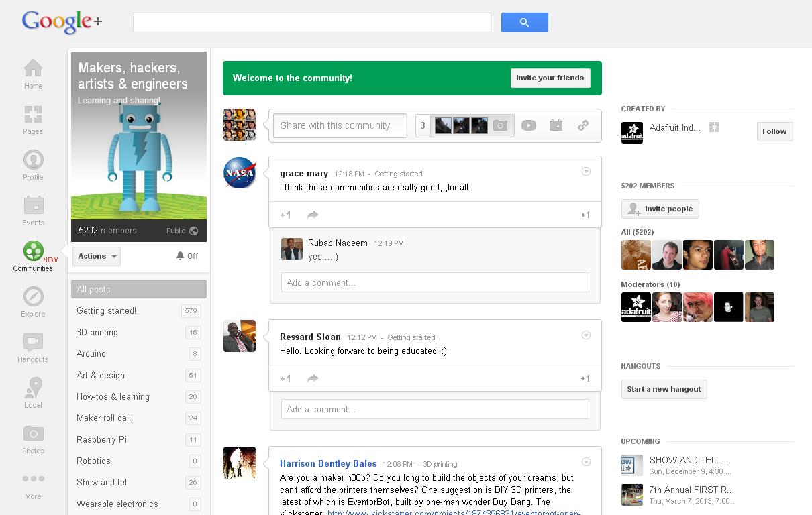Focus the Share with this community box
812x515 pixels.
pos(340,125)
